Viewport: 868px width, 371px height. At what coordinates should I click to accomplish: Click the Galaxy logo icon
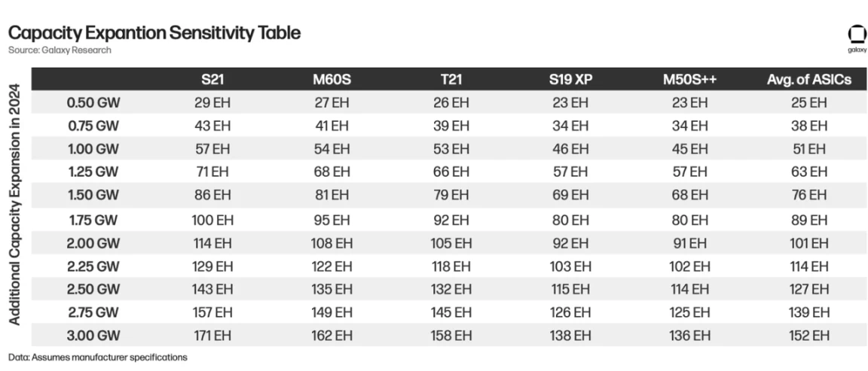857,35
